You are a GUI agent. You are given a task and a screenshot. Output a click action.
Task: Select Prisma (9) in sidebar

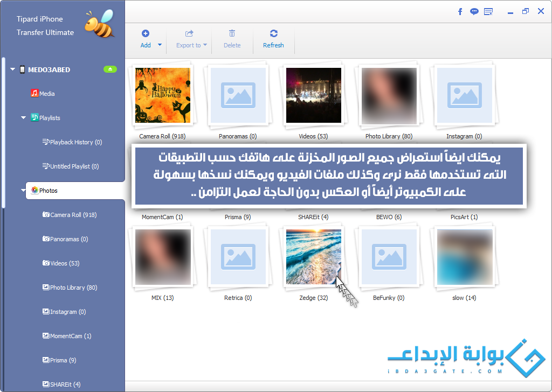coord(63,361)
